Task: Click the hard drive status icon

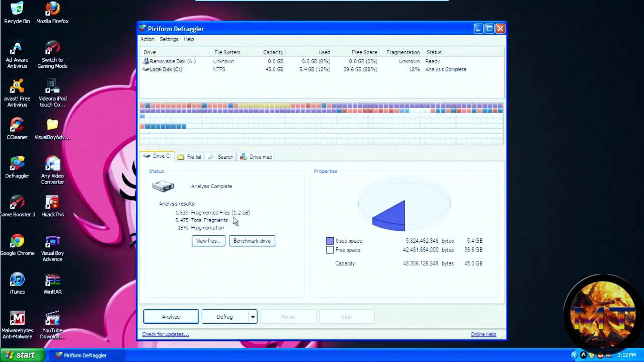Action: [x=163, y=187]
